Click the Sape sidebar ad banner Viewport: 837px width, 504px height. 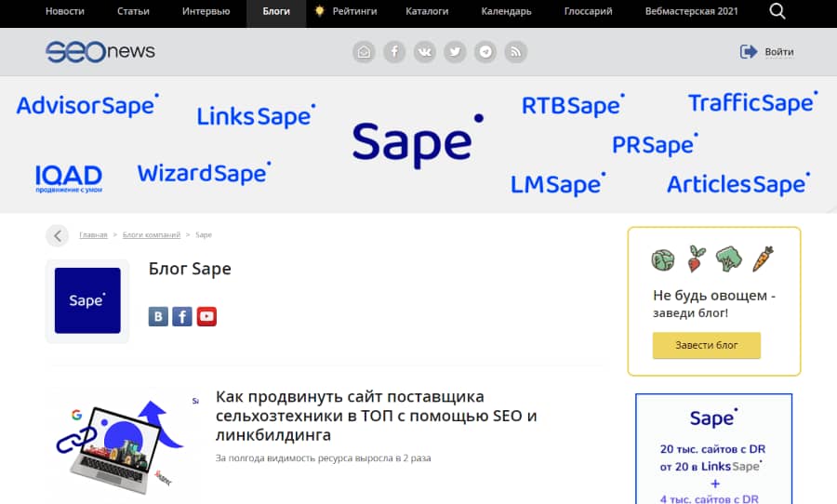[x=713, y=449]
